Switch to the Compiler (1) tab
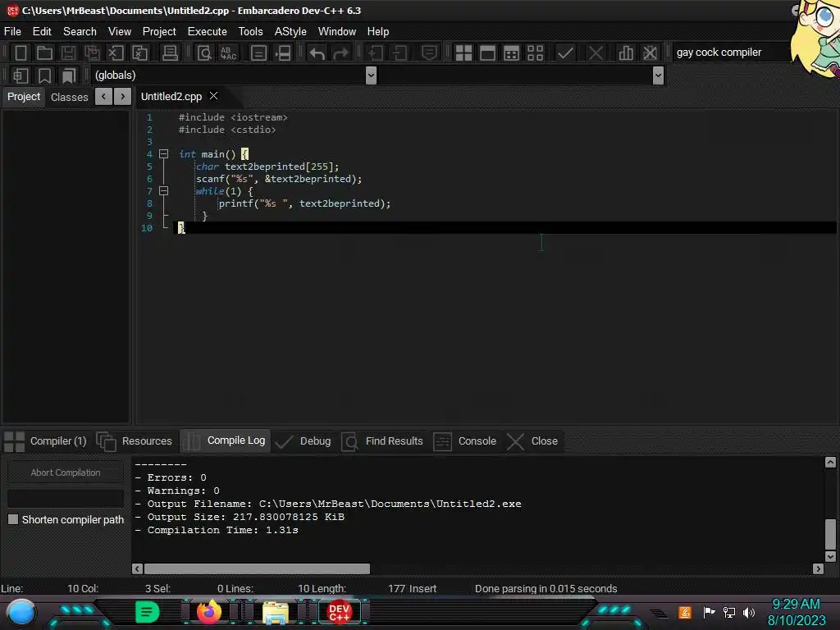The image size is (840, 630). 46,441
